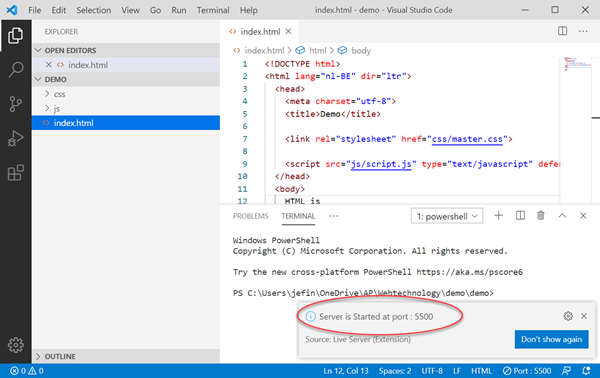
Task: Open the Help menu
Action: (x=249, y=10)
